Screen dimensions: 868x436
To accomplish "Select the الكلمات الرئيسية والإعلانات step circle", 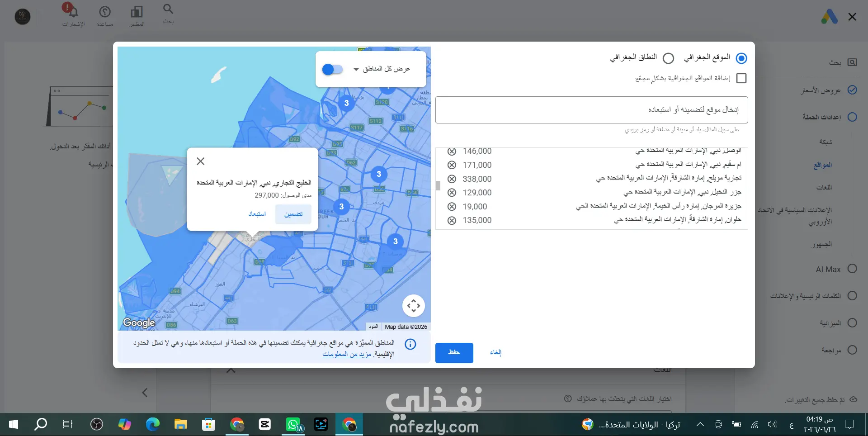I will point(852,296).
